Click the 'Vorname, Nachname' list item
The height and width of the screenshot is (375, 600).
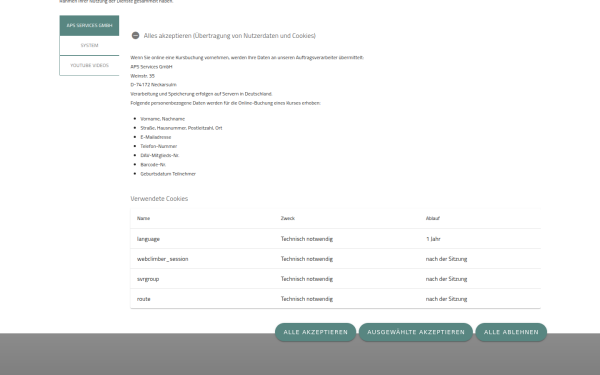[163, 119]
